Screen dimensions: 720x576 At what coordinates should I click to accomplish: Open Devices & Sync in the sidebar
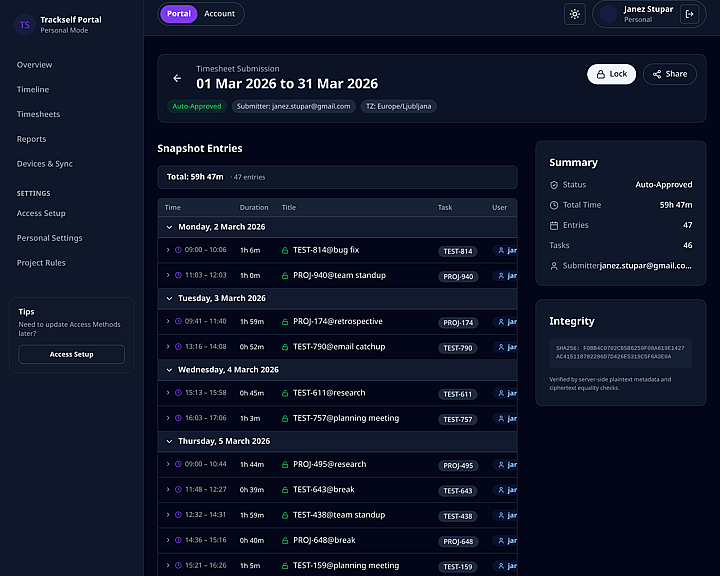tap(45, 164)
